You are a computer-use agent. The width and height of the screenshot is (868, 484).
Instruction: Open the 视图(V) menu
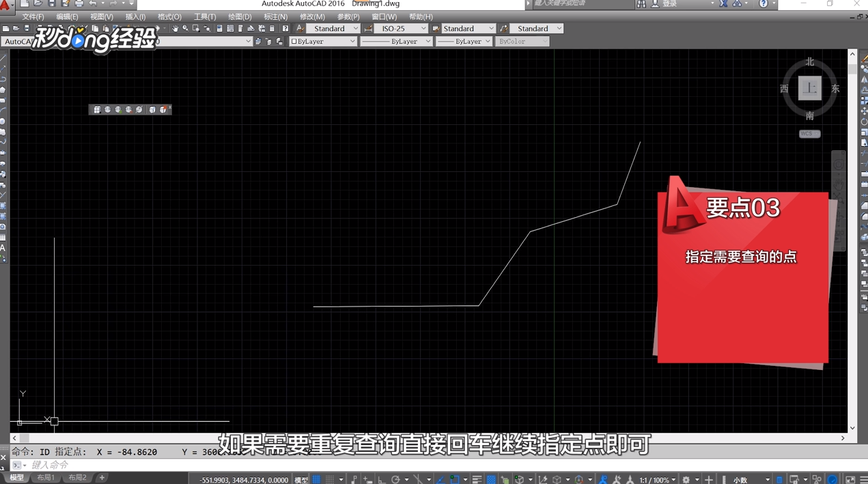click(102, 16)
